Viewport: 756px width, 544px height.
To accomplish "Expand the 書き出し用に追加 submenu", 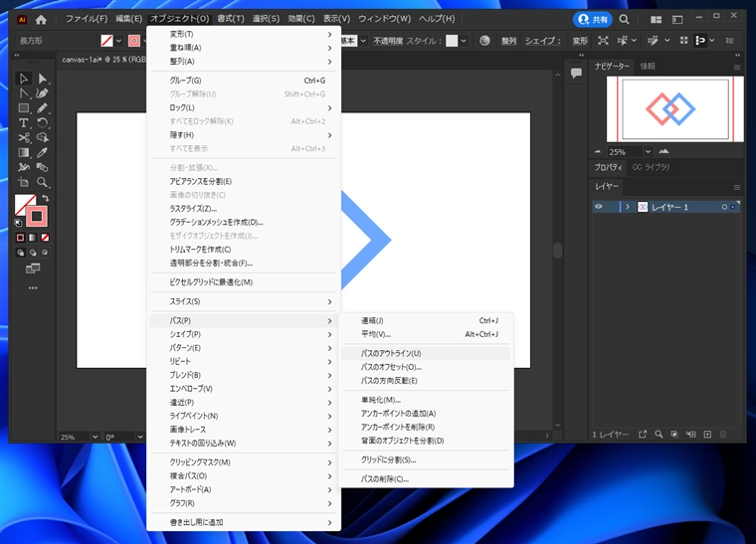I will [244, 522].
